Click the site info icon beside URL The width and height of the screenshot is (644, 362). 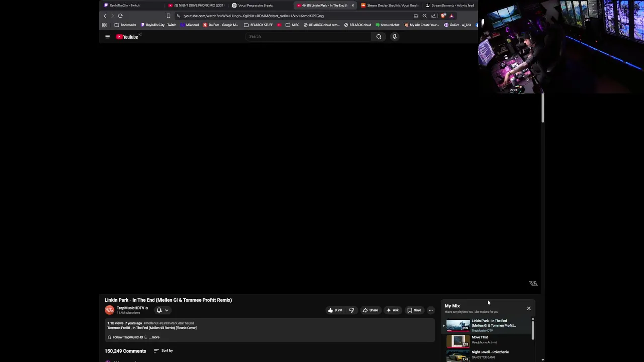click(178, 16)
